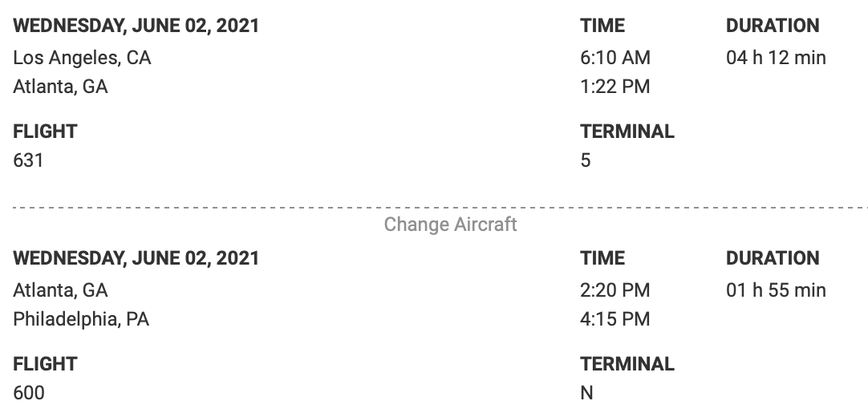Click the Change Aircraft label
868x417 pixels.
point(450,225)
